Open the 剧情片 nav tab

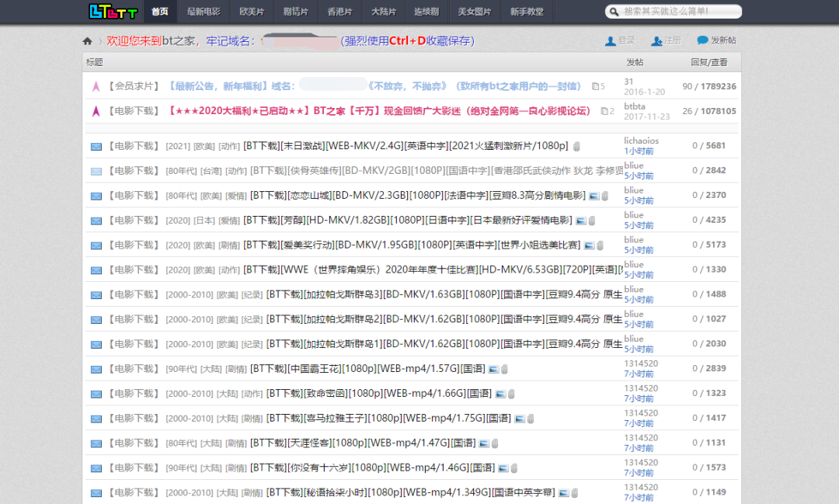click(295, 11)
